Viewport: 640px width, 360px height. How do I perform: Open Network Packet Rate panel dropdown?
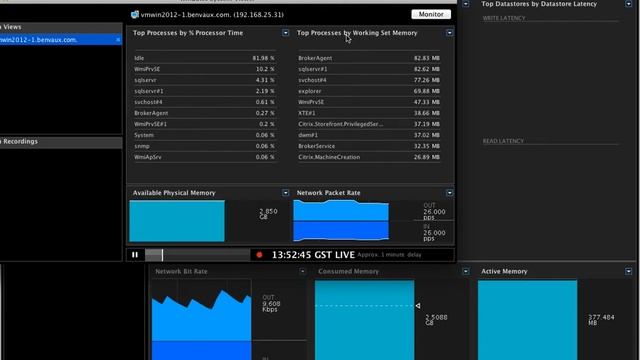pos(449,193)
